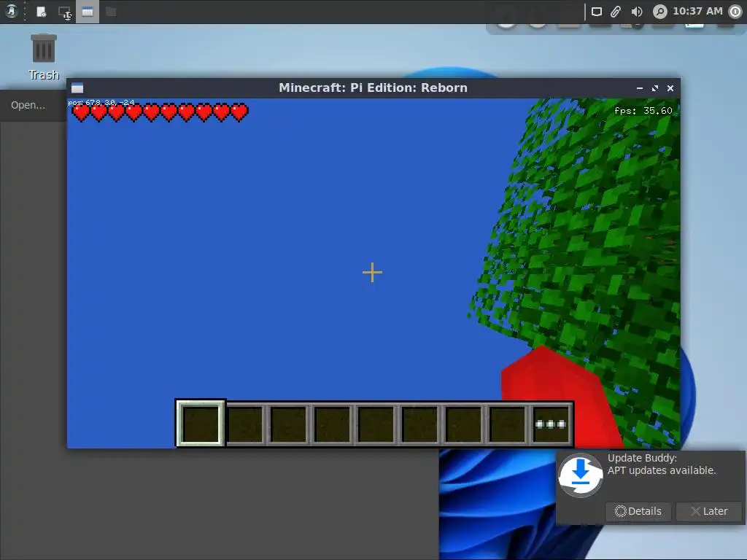Click the fps counter text
The width and height of the screenshot is (747, 560).
[x=643, y=111]
